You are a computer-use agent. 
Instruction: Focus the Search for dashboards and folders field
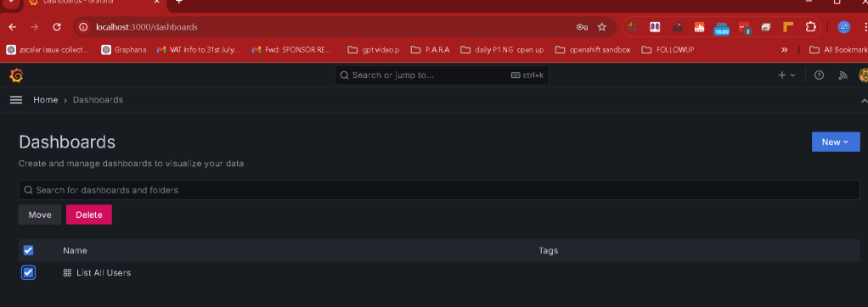point(439,190)
